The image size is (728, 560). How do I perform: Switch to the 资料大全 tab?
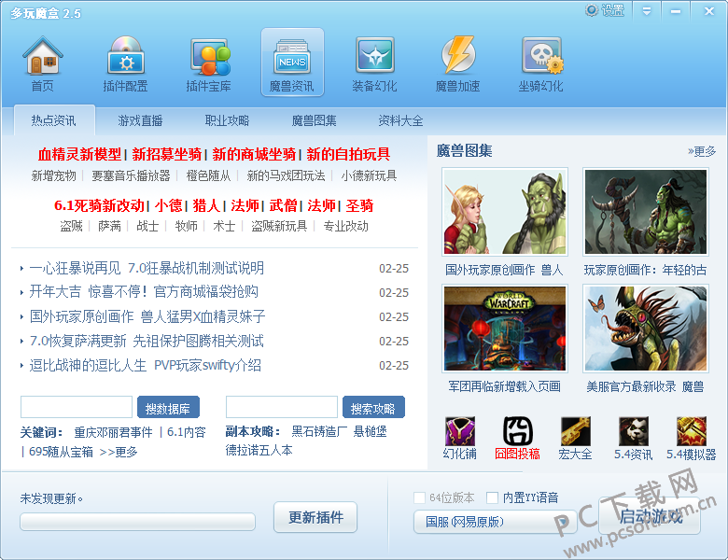pos(400,120)
